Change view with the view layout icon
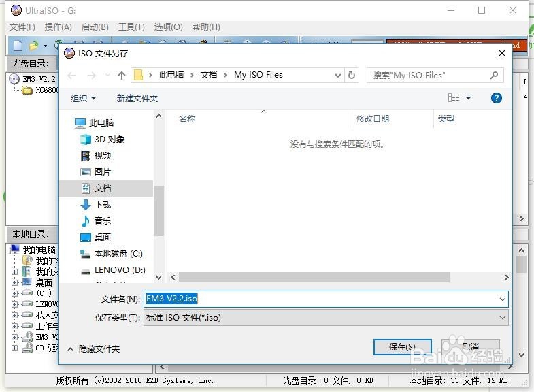Image resolution: width=534 pixels, height=392 pixels. coord(454,98)
